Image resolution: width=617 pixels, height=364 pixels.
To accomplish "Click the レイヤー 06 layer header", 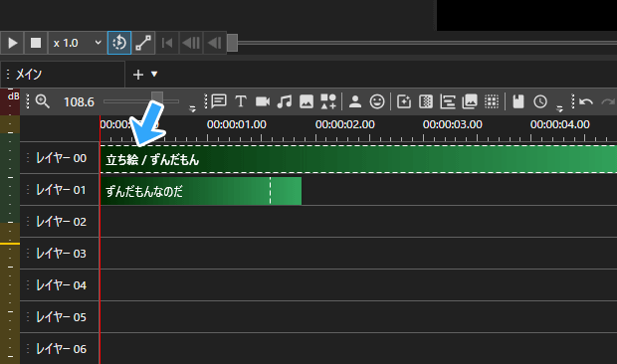I will coord(60,349).
